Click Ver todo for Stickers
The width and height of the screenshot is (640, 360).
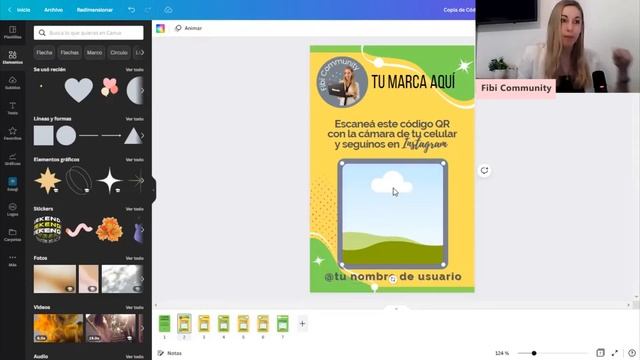pyautogui.click(x=134, y=209)
